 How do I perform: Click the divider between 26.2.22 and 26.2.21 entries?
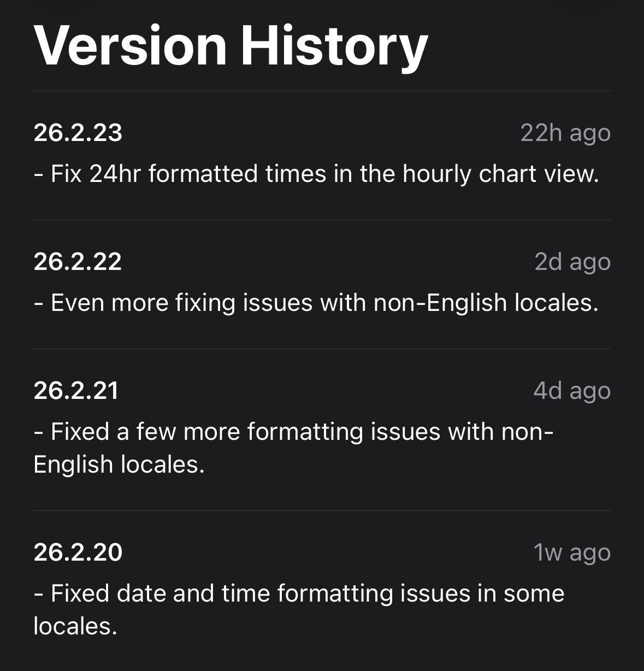322,349
